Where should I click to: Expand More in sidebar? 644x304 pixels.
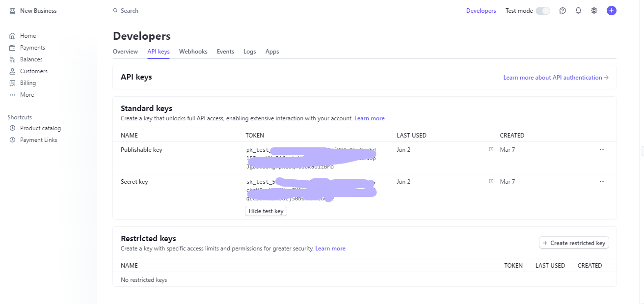click(27, 95)
